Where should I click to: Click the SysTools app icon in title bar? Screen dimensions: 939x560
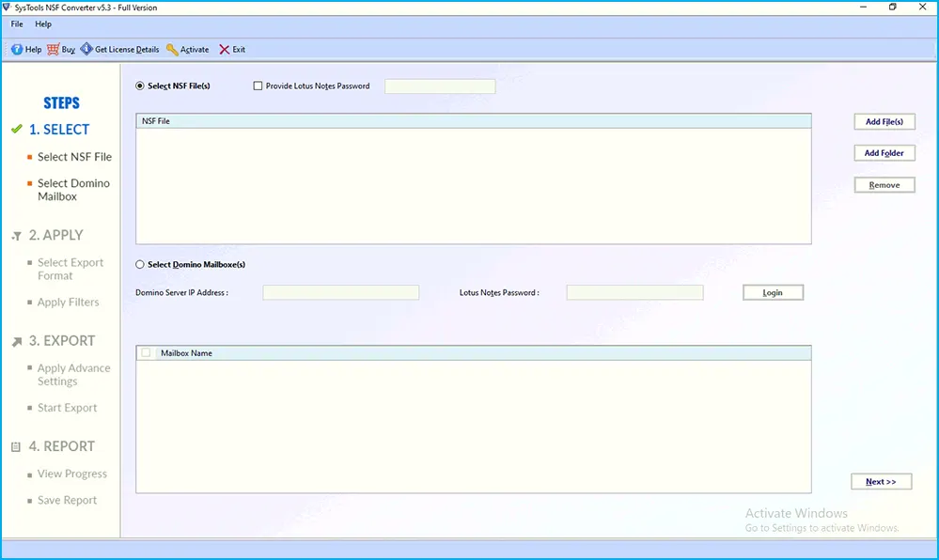(x=7, y=8)
